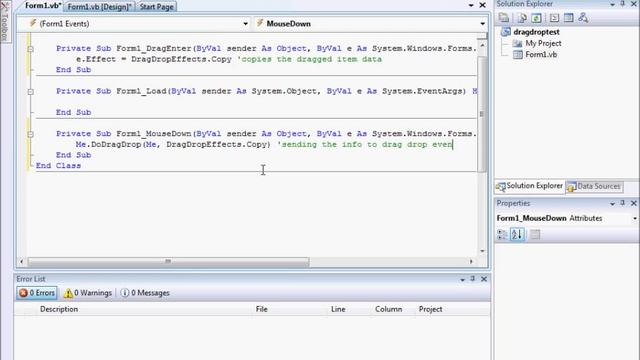The width and height of the screenshot is (640, 360).
Task: Switch to the Form1.vb [Design] tab
Action: (x=100, y=7)
